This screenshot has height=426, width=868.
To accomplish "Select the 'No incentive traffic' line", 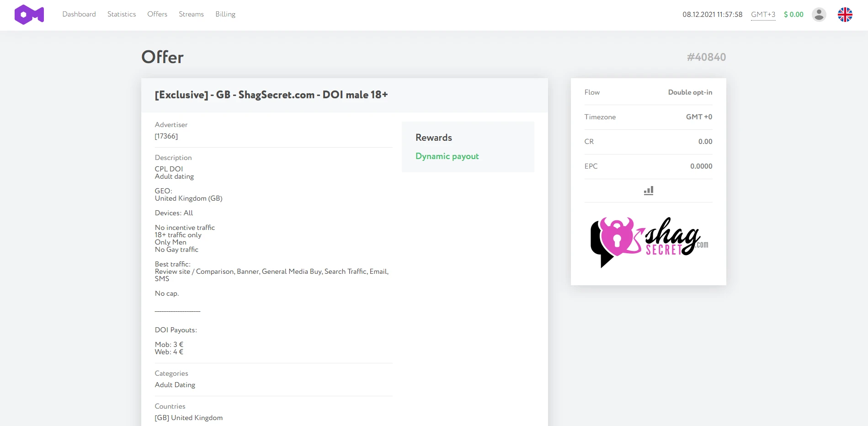I will pyautogui.click(x=185, y=228).
